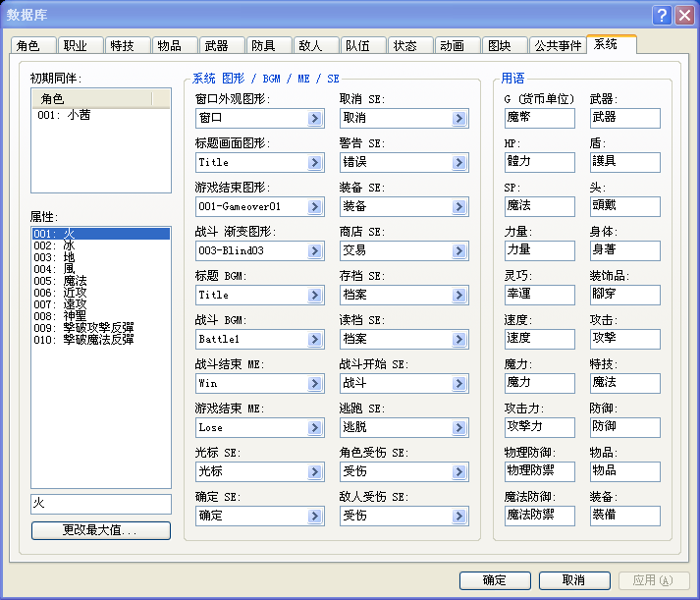Click the help question mark icon
The image size is (700, 600).
click(x=663, y=15)
